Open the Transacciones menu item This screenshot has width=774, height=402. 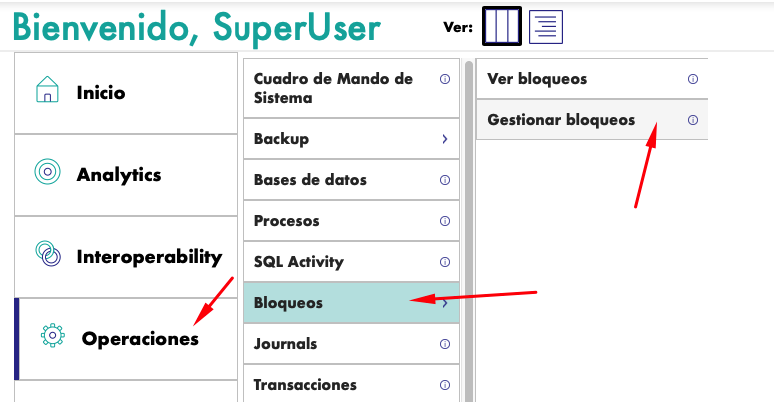click(x=305, y=385)
